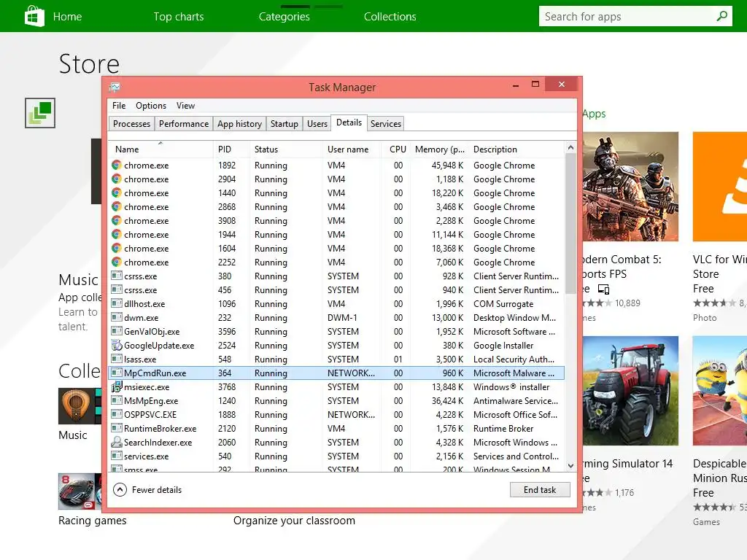The width and height of the screenshot is (747, 560).
Task: Click chrome icon for PID 1440 row
Action: click(116, 192)
